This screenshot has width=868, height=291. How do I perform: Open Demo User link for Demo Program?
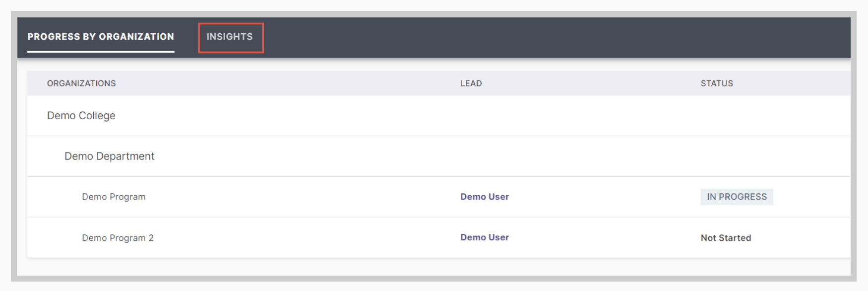point(485,197)
